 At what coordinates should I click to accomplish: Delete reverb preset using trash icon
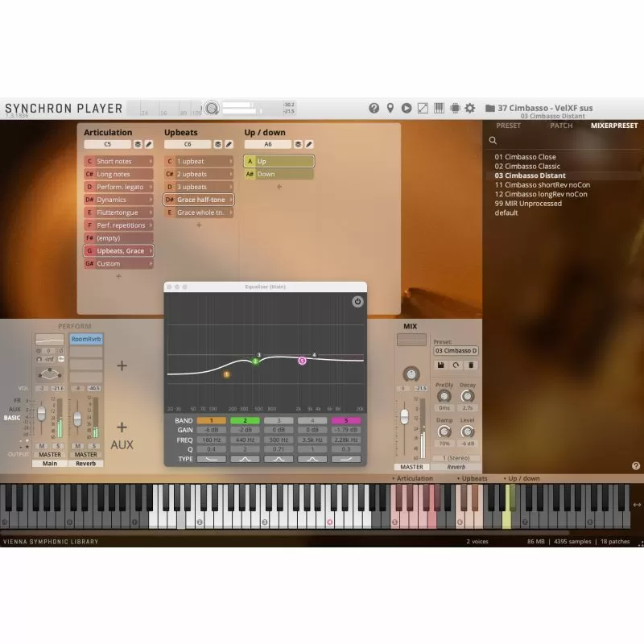472,365
